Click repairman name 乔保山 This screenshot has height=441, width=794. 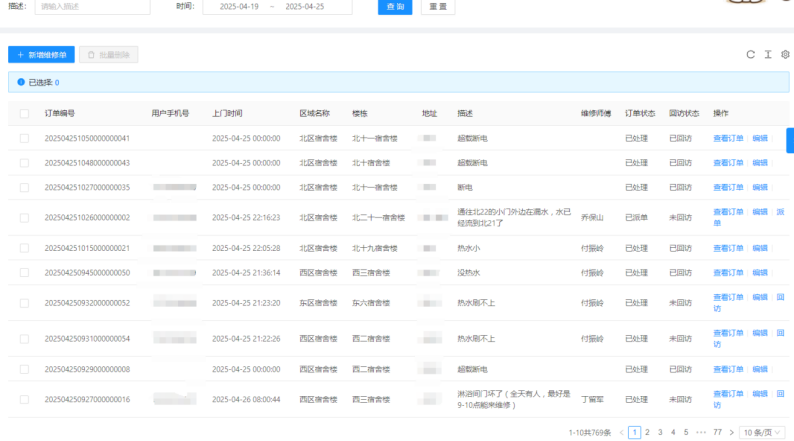[592, 218]
